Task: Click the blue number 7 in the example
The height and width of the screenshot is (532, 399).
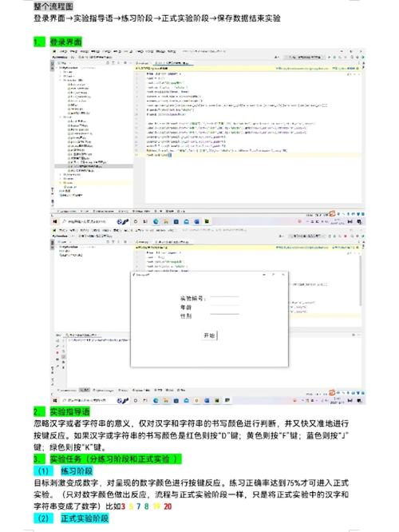Action: click(138, 506)
